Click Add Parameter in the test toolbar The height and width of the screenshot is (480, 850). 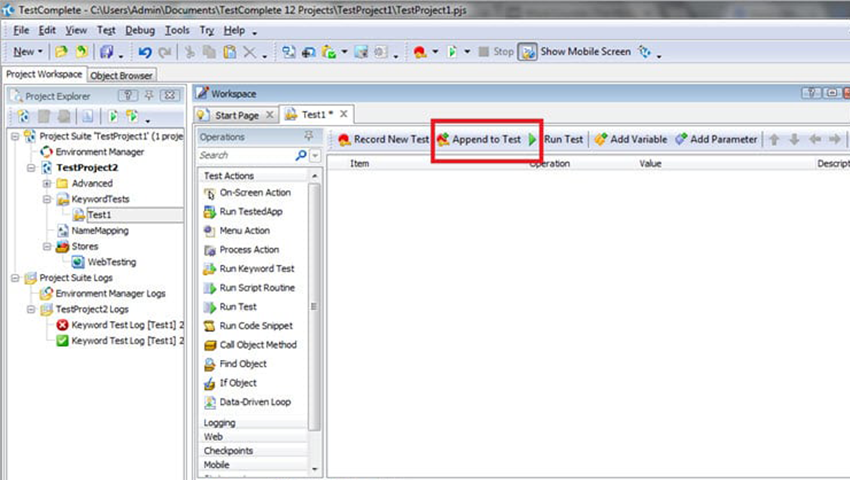click(716, 140)
